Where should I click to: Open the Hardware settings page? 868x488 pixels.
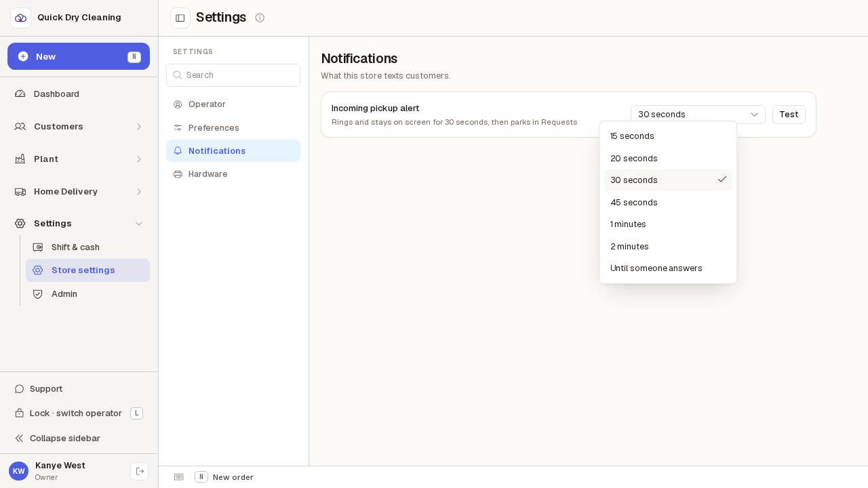point(233,174)
